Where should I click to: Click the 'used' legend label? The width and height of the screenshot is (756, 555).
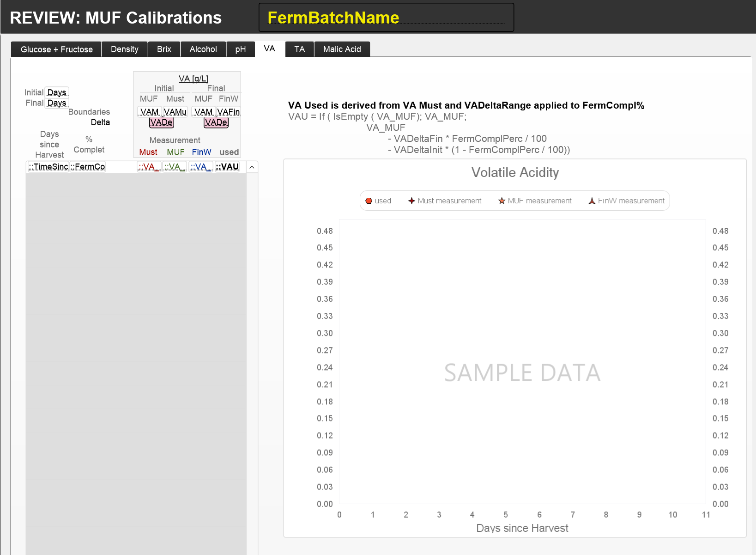(383, 201)
